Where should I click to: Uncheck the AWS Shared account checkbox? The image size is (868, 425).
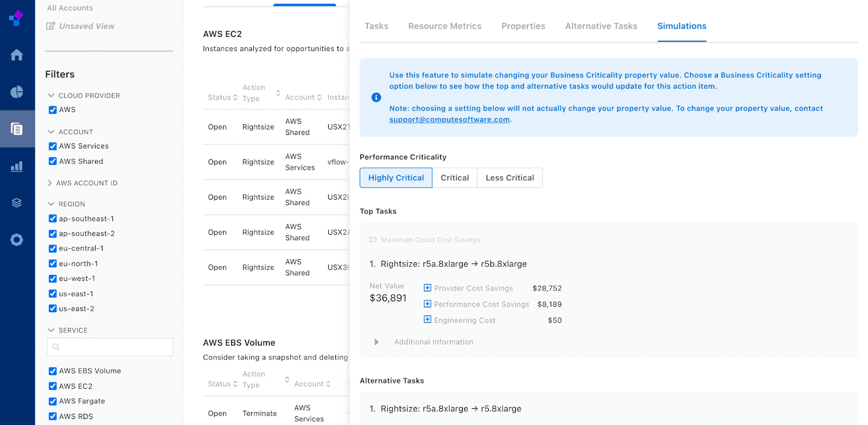(53, 161)
